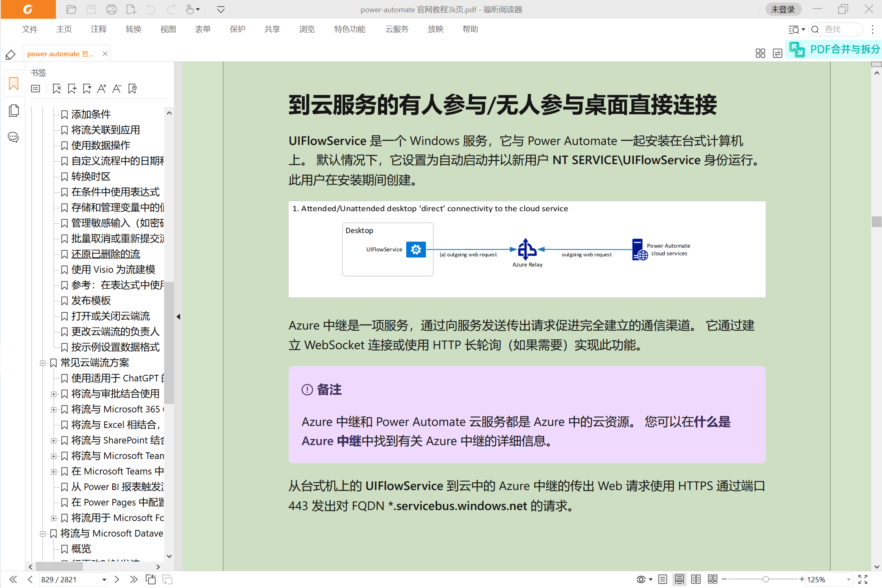Screen dimensions: 882x588
Task: Select the power-automate document tab
Action: click(x=60, y=54)
